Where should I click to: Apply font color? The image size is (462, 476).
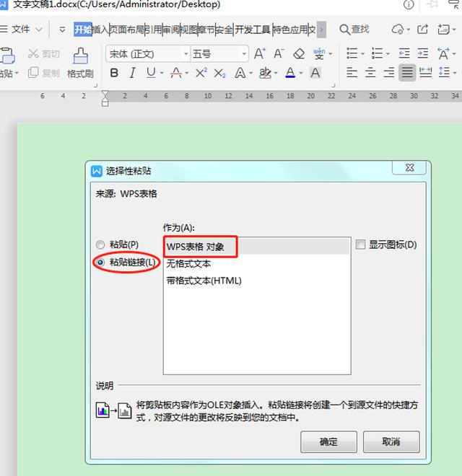point(290,73)
